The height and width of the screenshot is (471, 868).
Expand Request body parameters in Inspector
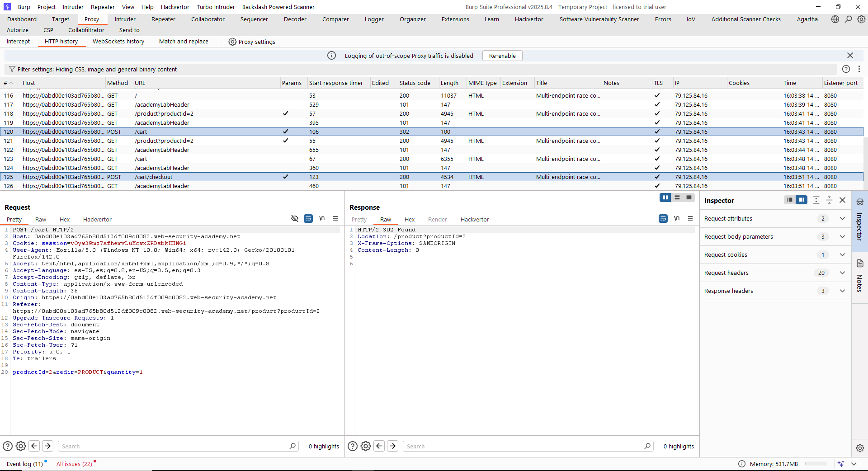pos(842,236)
